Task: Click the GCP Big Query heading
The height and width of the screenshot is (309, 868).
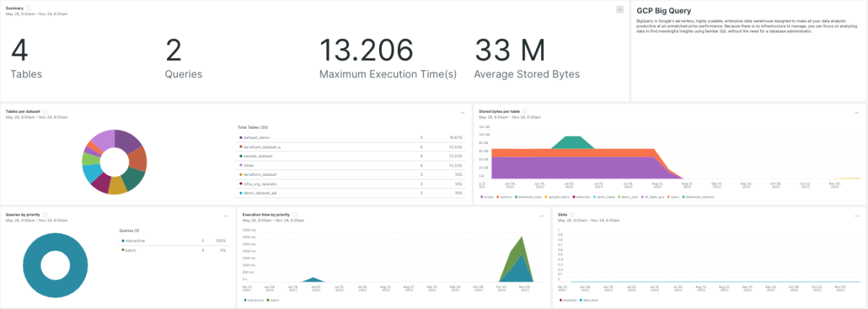Action: tap(663, 11)
